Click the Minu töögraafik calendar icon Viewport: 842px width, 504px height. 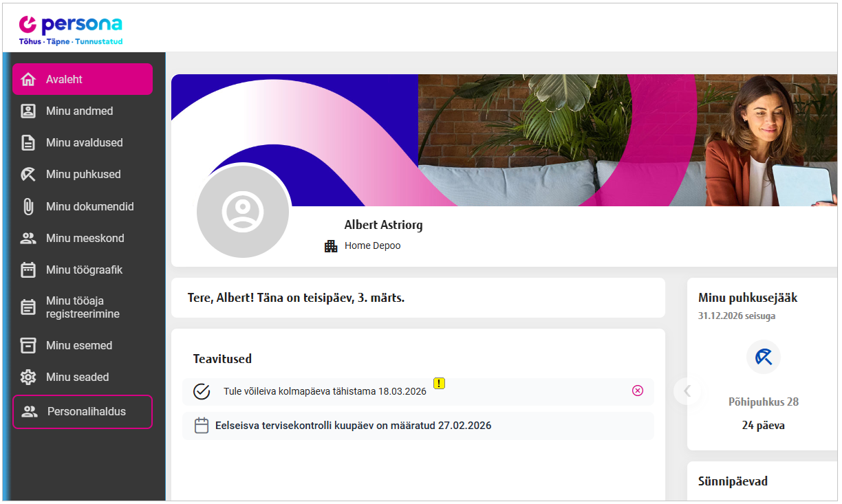coord(28,270)
